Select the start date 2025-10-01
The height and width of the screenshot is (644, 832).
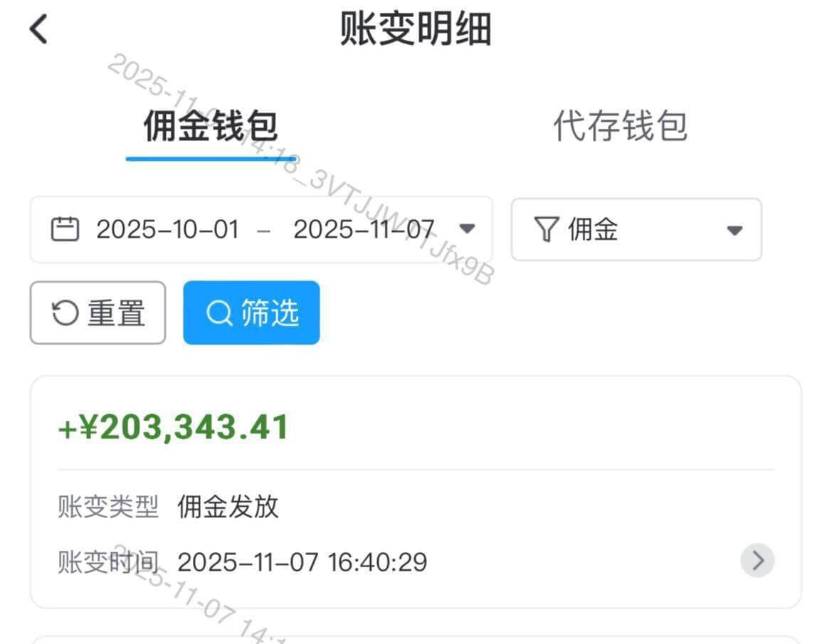[x=167, y=228]
